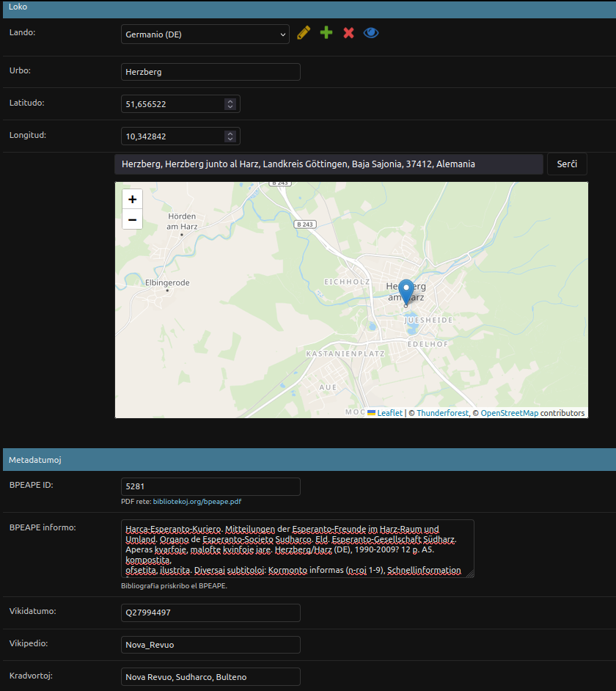Click the KASTANIENPLATZ label on map
The image size is (616, 691).
click(345, 354)
